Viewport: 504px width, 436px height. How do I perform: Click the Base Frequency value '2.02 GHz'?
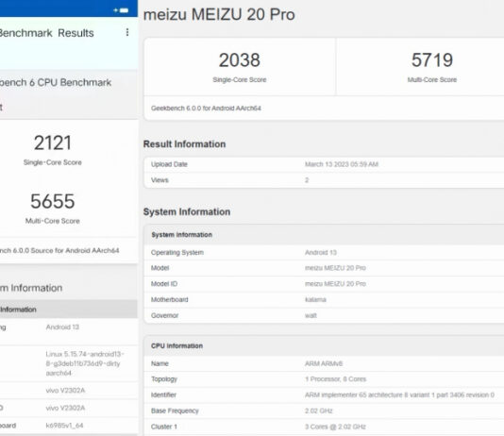click(x=318, y=411)
